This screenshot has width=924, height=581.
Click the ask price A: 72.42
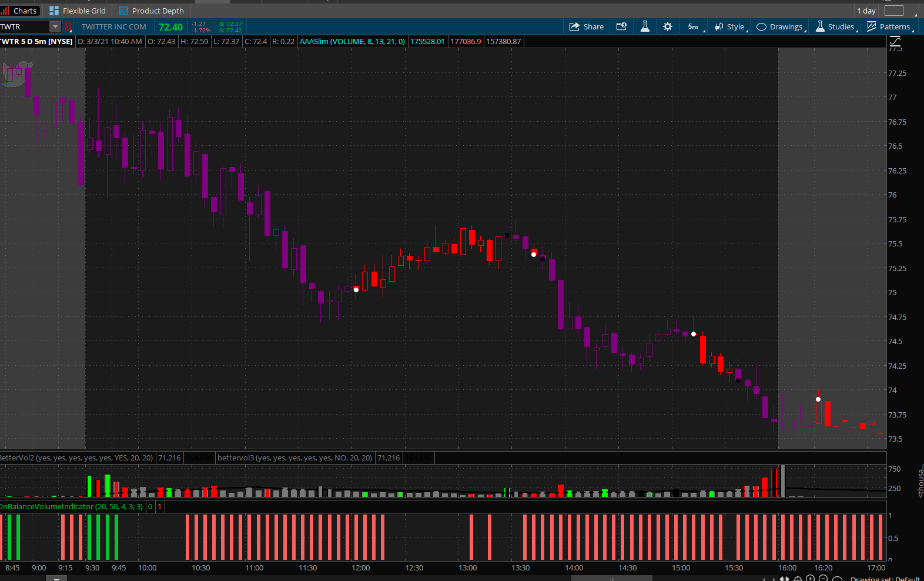tap(230, 30)
